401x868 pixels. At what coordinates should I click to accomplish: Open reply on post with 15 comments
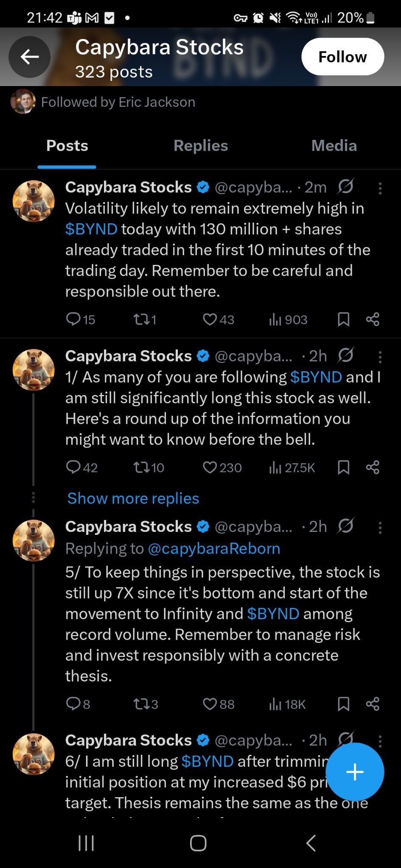[81, 320]
